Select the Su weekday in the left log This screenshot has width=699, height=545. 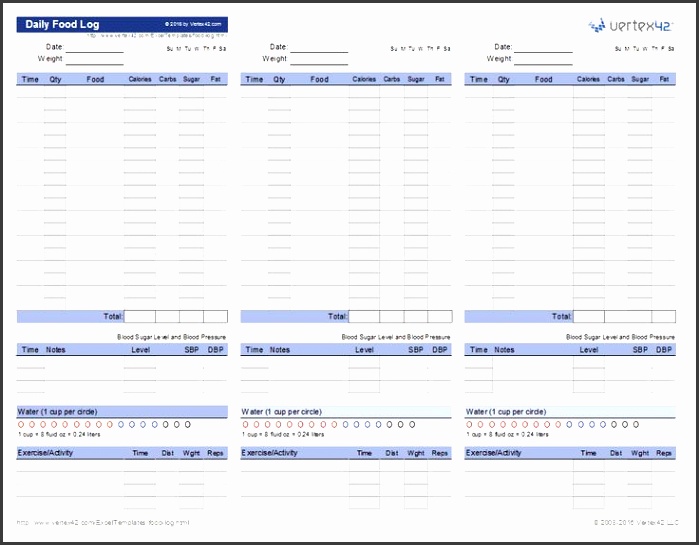pyautogui.click(x=170, y=48)
